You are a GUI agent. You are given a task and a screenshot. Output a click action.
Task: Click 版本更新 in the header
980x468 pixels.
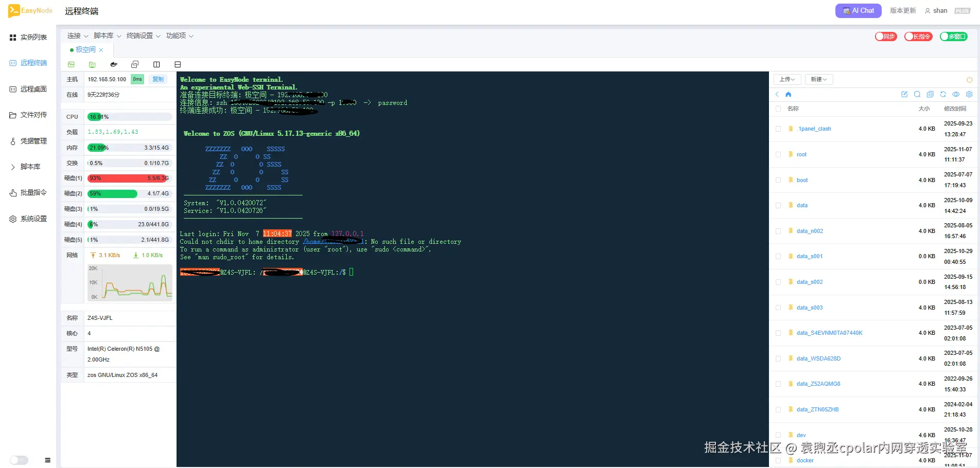click(903, 11)
